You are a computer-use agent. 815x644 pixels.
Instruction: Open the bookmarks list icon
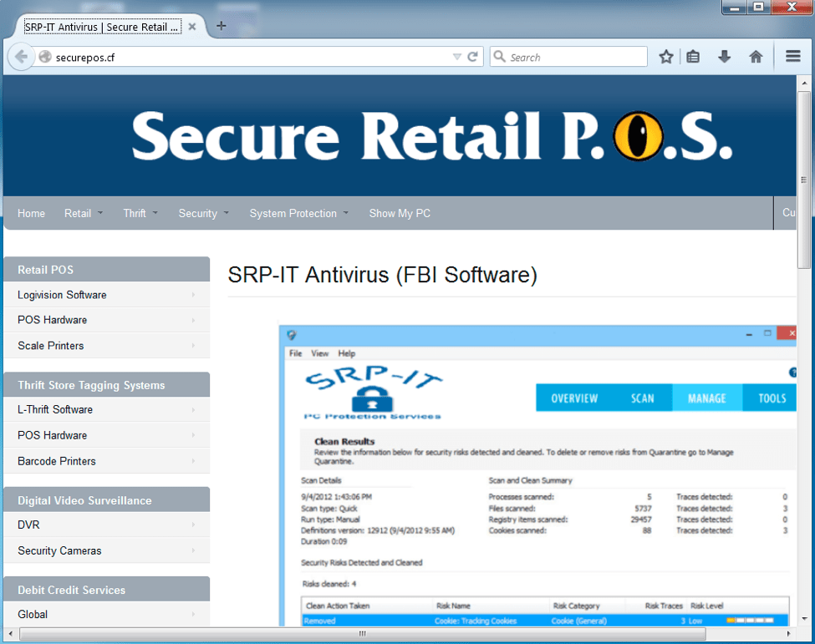[x=693, y=57]
